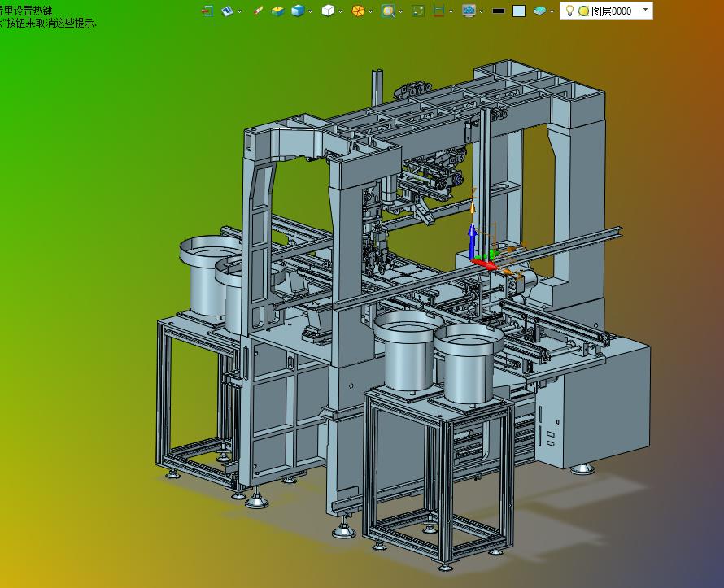The width and height of the screenshot is (724, 588).
Task: Click the yellow-blue layered box icon
Action: pyautogui.click(x=277, y=11)
